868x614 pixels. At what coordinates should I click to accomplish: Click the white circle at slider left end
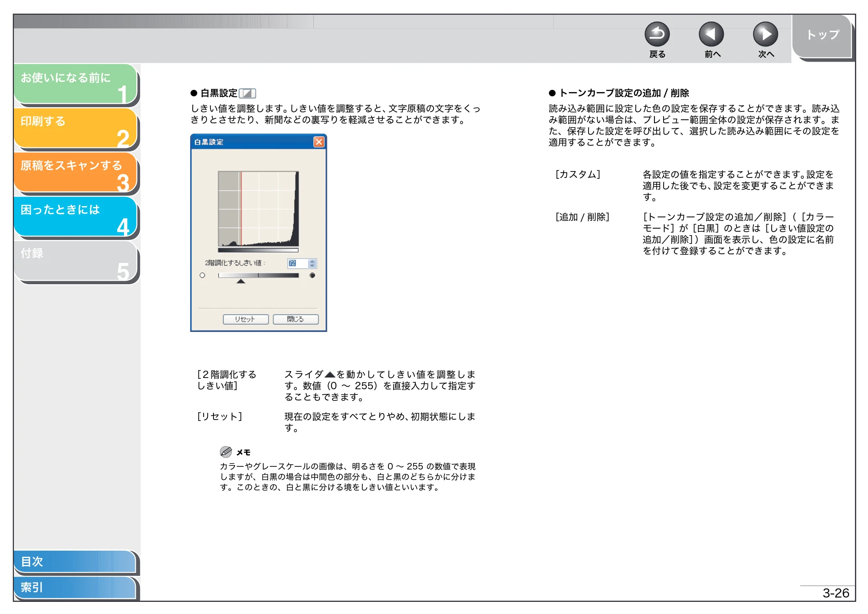pos(202,275)
